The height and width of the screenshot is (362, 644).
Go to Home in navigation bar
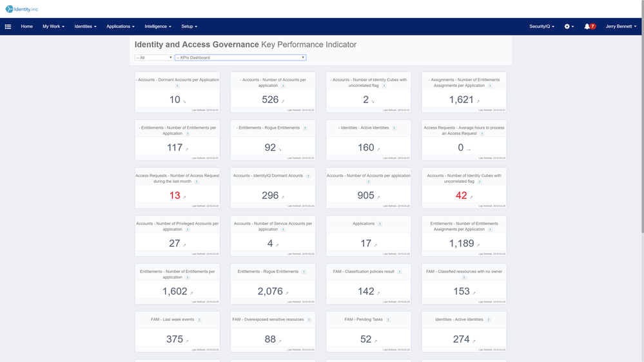pyautogui.click(x=26, y=26)
